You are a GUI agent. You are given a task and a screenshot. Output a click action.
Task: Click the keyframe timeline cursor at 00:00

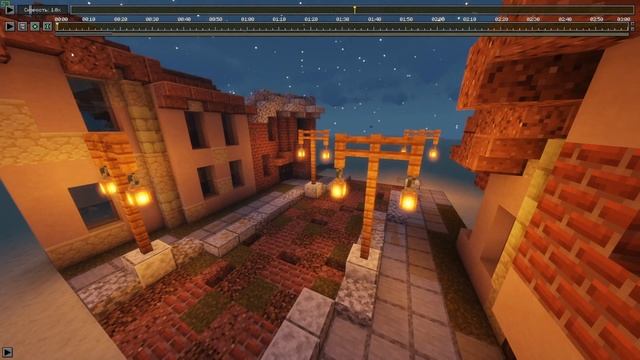click(x=57, y=27)
